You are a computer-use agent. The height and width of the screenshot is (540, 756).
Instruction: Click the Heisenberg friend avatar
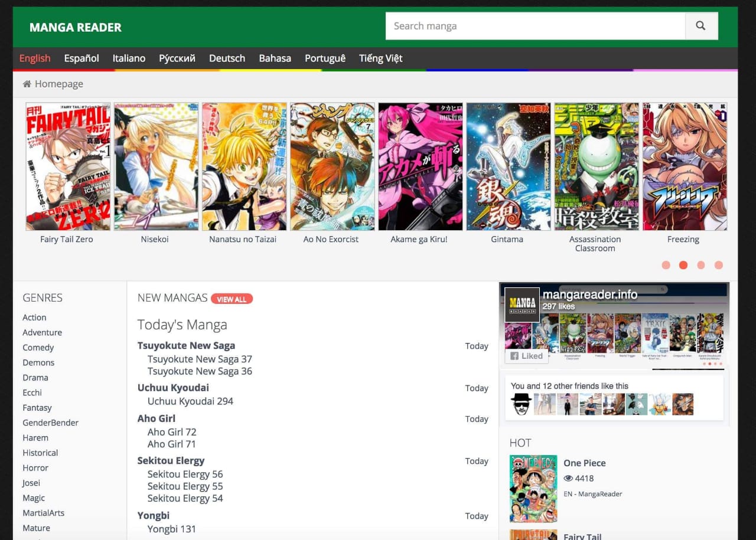[x=521, y=404]
